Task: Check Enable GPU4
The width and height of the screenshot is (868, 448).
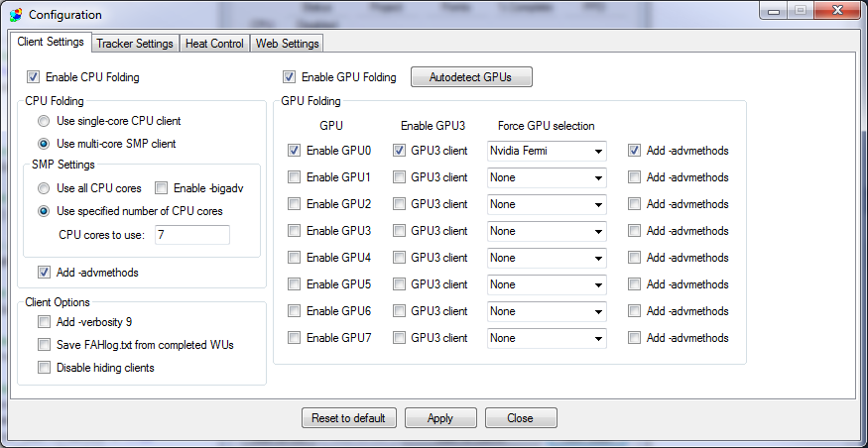Action: point(295,257)
